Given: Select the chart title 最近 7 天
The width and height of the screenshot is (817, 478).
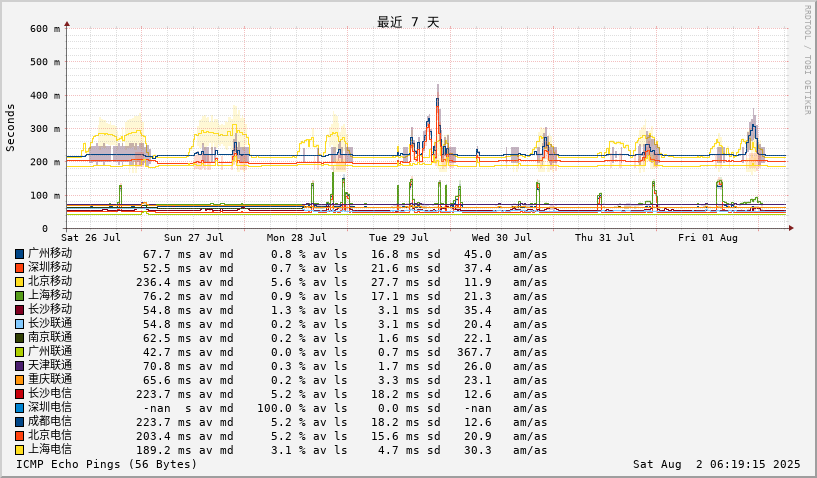Looking at the screenshot, I should [x=408, y=22].
